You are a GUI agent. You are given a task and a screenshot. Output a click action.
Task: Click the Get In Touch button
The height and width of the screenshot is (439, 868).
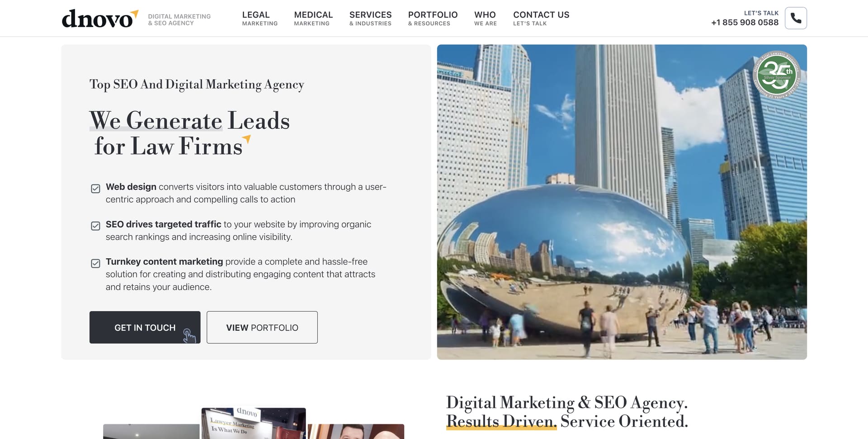tap(145, 327)
